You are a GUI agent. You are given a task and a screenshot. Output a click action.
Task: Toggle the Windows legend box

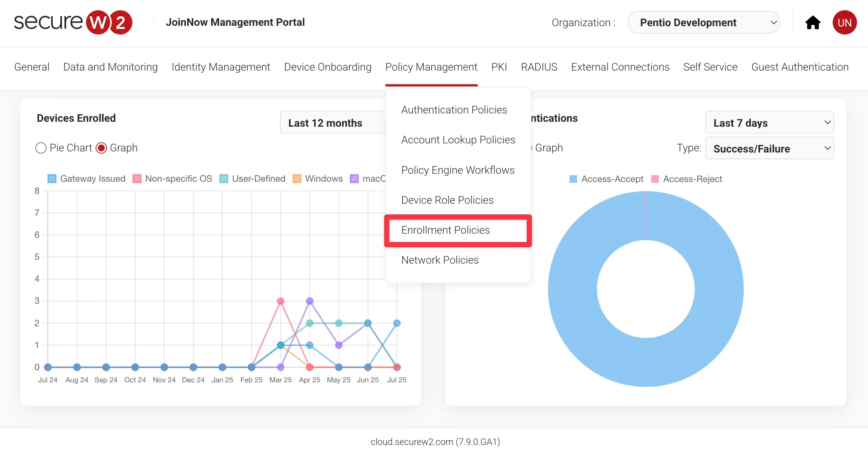(x=297, y=179)
